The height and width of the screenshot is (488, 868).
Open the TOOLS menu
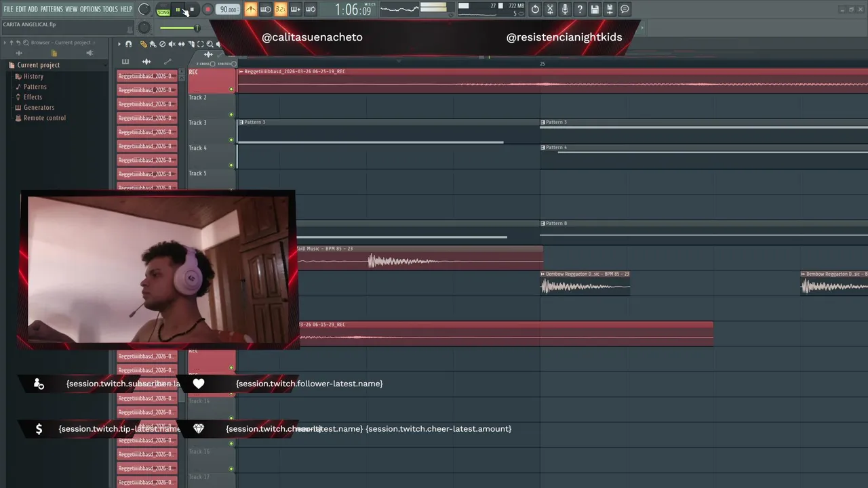tap(111, 9)
